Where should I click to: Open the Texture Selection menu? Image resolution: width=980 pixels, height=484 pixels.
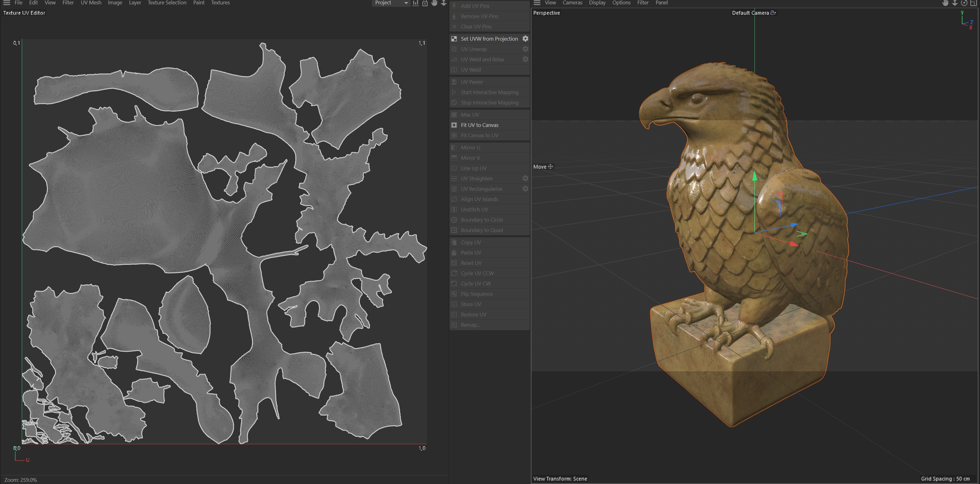167,3
